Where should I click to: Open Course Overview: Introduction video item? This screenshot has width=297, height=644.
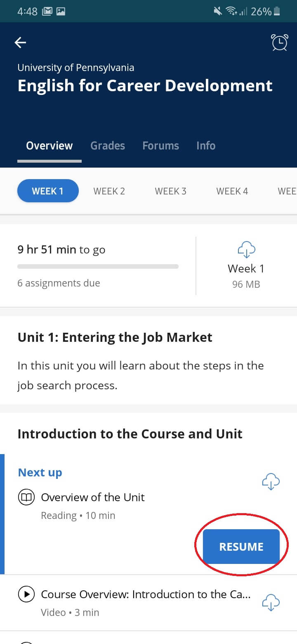click(146, 594)
